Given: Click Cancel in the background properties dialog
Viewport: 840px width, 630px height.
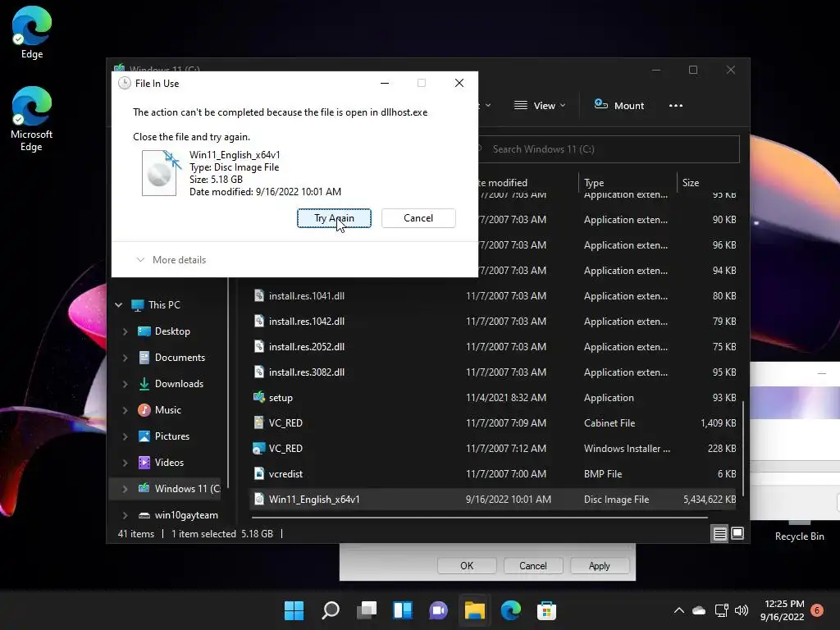Looking at the screenshot, I should [533, 566].
